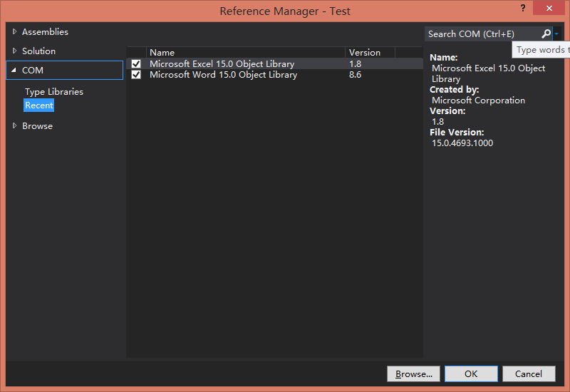Select the Assemblies category

(45, 32)
